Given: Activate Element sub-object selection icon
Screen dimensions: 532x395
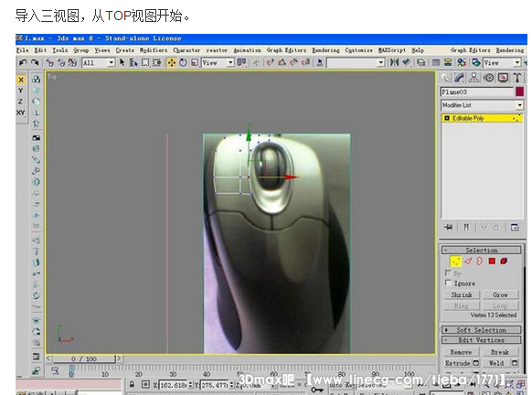Looking at the screenshot, I should point(504,261).
